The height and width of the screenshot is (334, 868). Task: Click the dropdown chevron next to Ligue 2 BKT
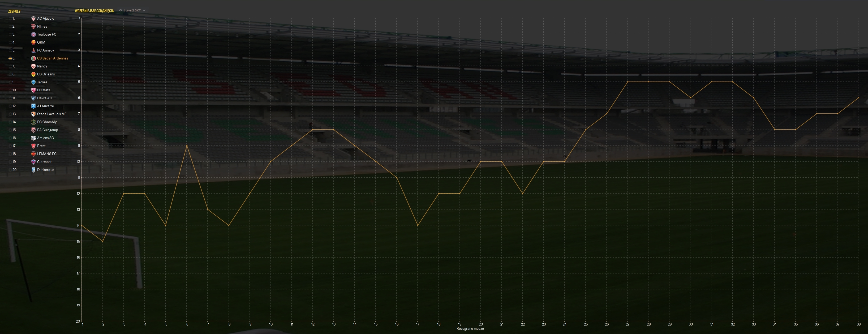pos(144,10)
